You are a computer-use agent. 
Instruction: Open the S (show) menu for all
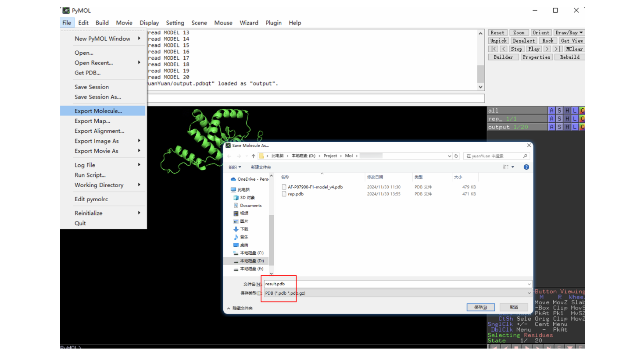[x=559, y=110]
